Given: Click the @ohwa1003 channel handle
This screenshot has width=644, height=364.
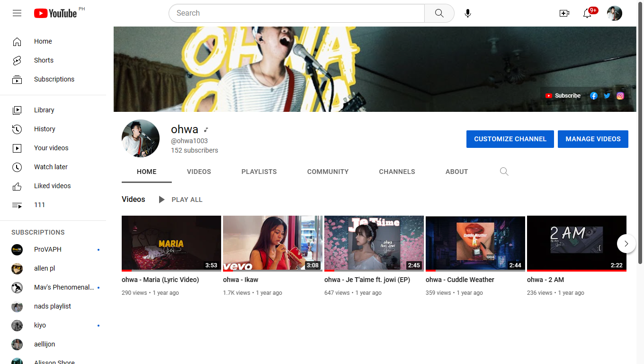Looking at the screenshot, I should pyautogui.click(x=189, y=141).
